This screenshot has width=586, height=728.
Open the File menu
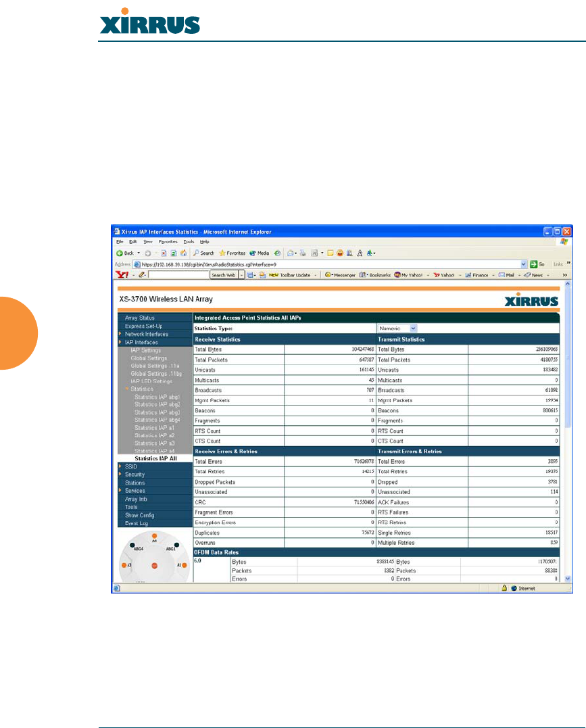pyautogui.click(x=120, y=242)
